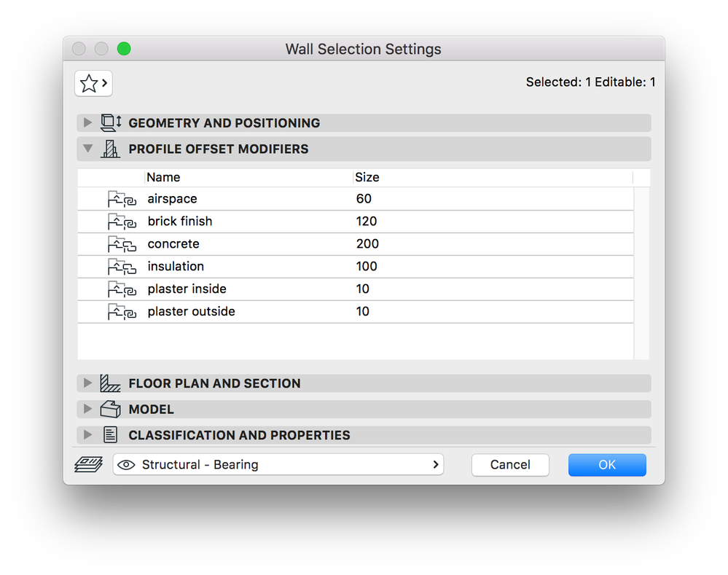Expand the Geometry and Positioning panel

click(x=88, y=123)
